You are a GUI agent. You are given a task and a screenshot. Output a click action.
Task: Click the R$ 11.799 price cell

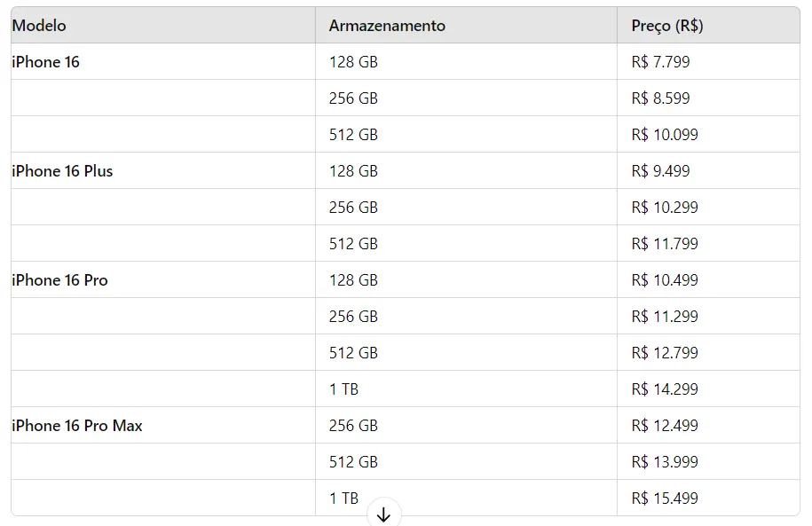click(708, 243)
